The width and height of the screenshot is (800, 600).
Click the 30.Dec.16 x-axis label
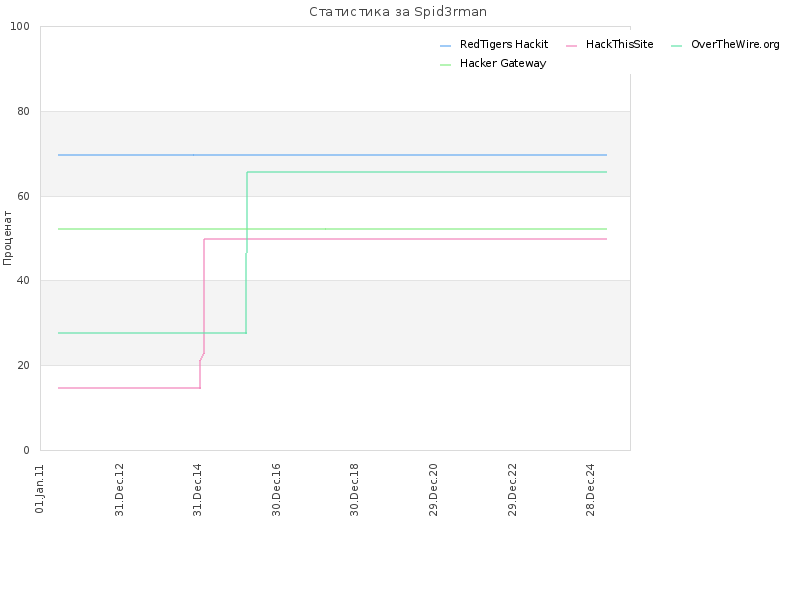[277, 490]
